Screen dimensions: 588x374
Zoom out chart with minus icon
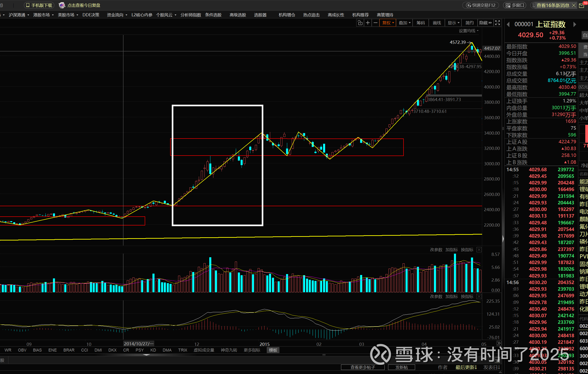375,23
